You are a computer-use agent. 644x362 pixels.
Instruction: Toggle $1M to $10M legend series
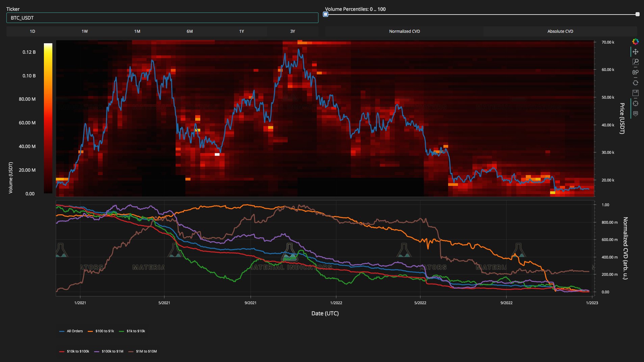click(x=143, y=352)
